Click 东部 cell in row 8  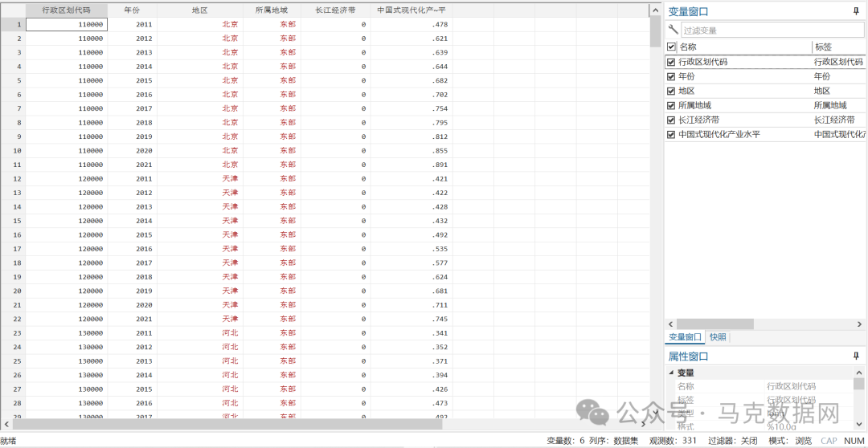tap(272, 122)
